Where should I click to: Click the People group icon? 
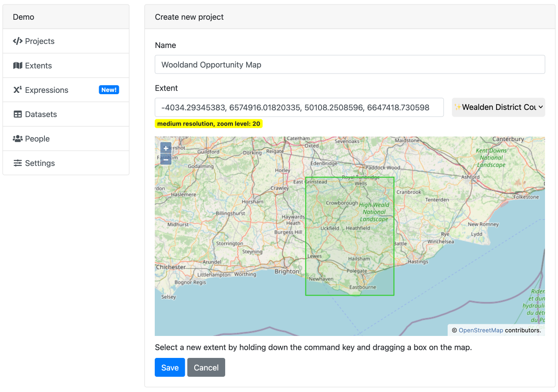(x=17, y=139)
